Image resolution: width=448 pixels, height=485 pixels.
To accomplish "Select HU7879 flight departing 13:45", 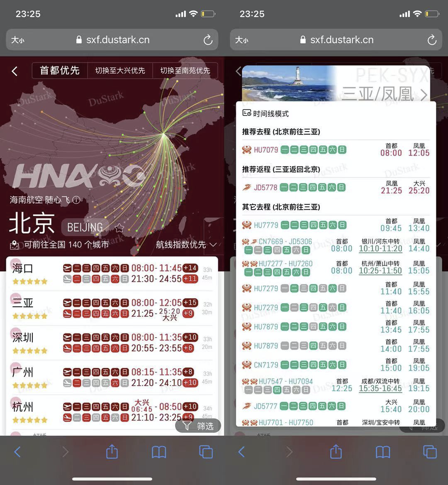I will click(336, 327).
